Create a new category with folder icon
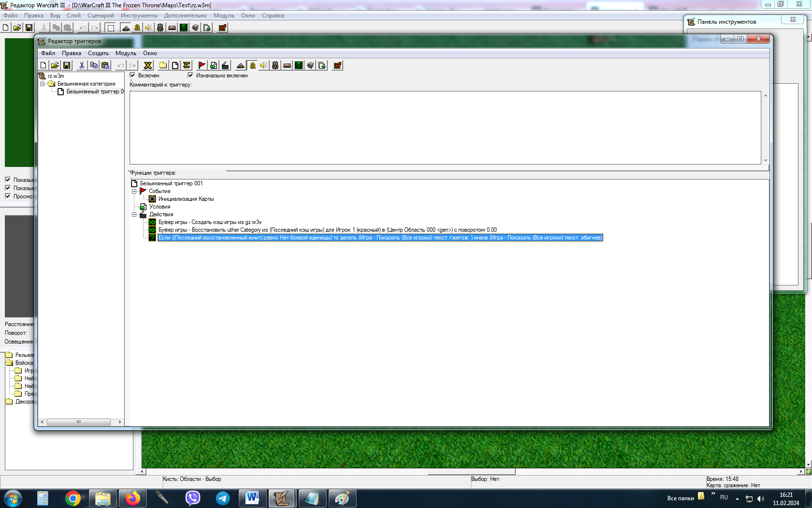812x508 pixels. [x=163, y=65]
